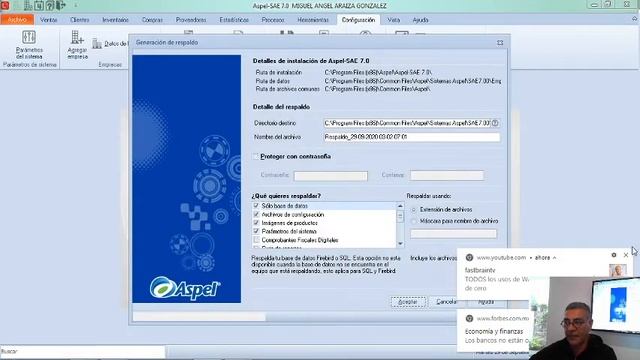Click Ruta de archivos comunes path text

pos(377,89)
